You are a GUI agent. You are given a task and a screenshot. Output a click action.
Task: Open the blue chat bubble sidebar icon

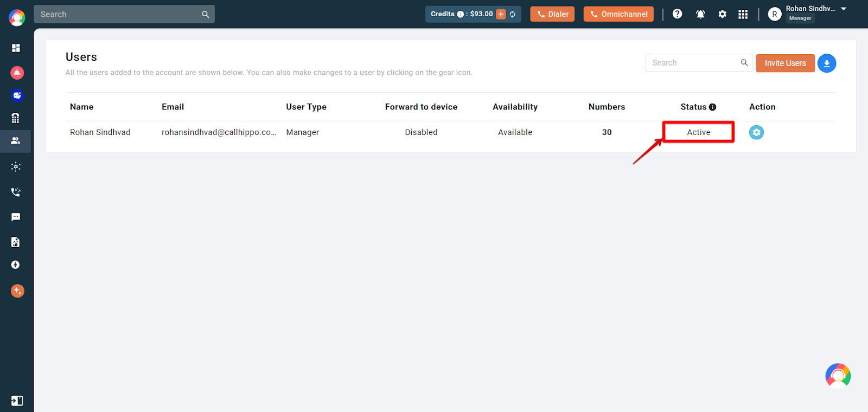pyautogui.click(x=17, y=95)
